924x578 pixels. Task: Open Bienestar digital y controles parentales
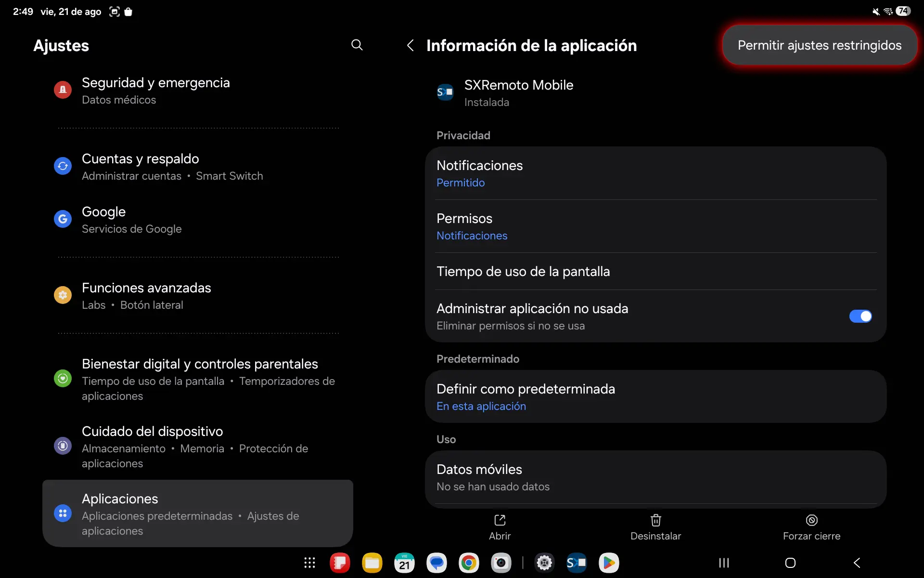(x=198, y=379)
